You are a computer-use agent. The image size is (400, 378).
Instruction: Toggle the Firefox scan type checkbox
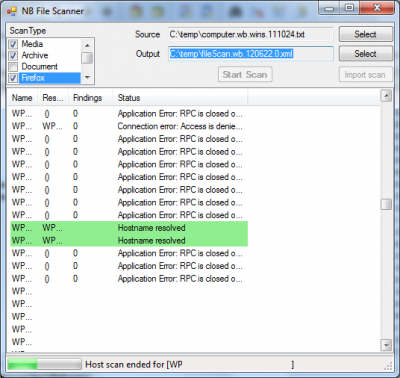13,78
